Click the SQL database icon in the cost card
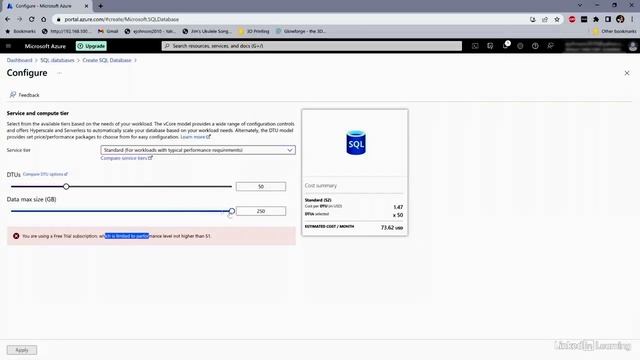 coord(356,142)
